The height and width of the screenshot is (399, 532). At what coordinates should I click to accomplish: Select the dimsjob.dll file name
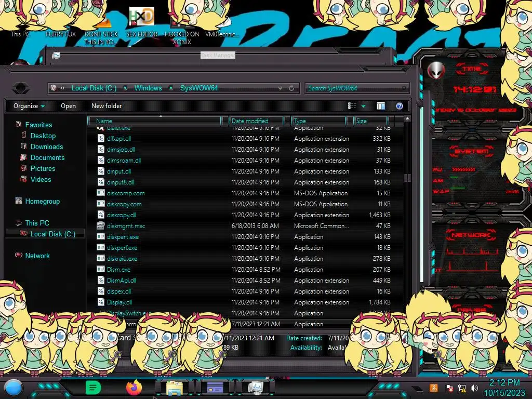121,150
